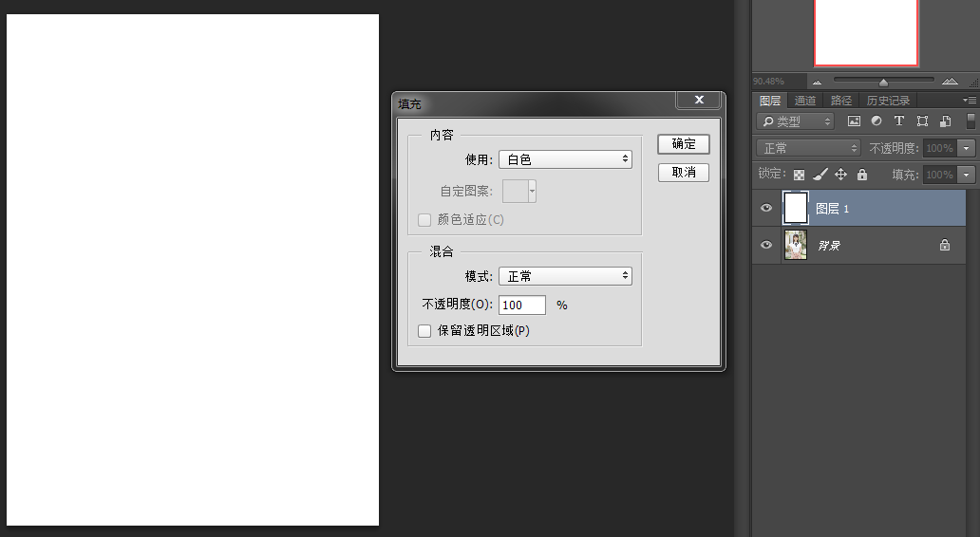The height and width of the screenshot is (537, 980).
Task: Click the 自定图案 pattern swatch
Action: pos(516,191)
